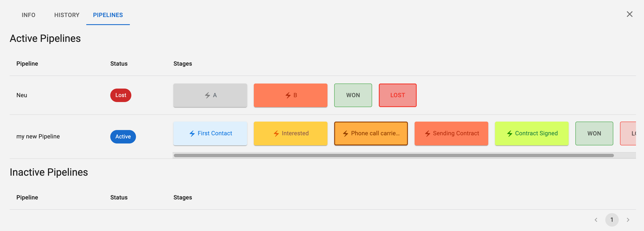Click the lightning bolt icon on stage A
Viewport: 644px width, 231px height.
pos(207,95)
